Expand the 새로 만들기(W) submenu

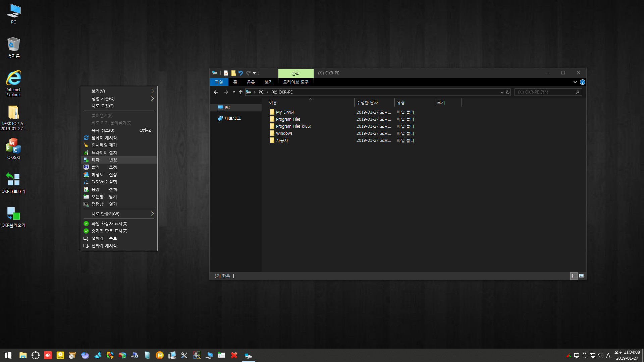click(119, 214)
